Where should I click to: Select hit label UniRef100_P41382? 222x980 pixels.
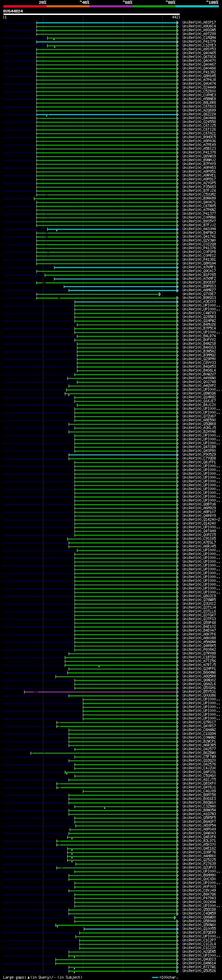tap(199, 72)
